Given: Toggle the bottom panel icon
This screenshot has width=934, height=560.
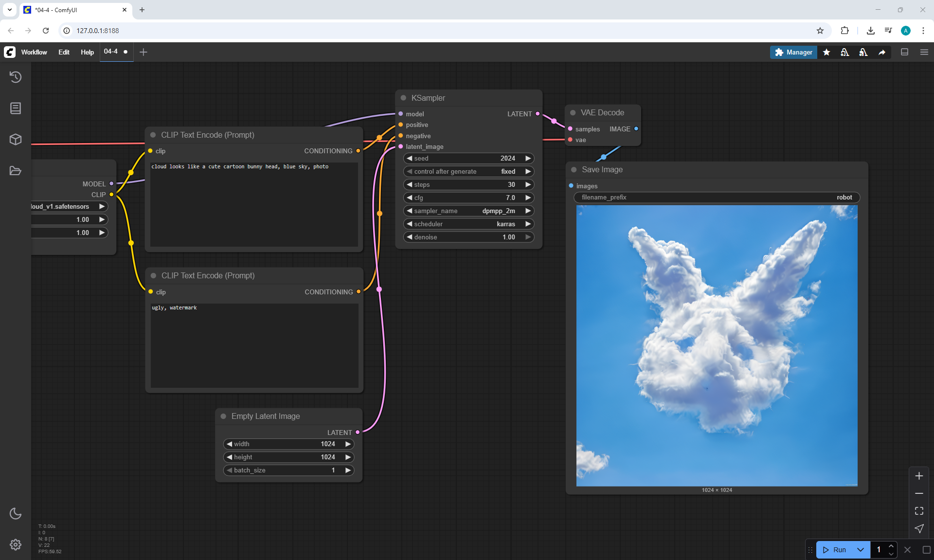Looking at the screenshot, I should 904,52.
